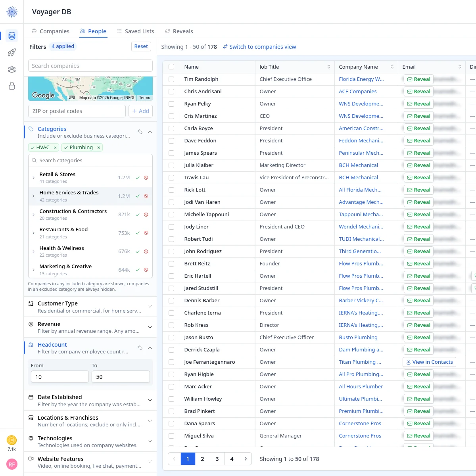The height and width of the screenshot is (476, 476).
Task: Include Home Services & Trades category
Action: (x=138, y=196)
